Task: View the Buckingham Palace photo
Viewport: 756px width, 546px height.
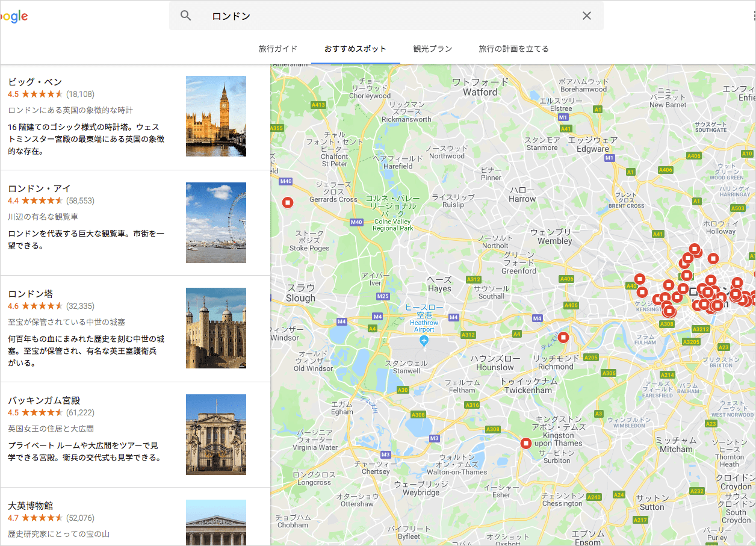Action: [216, 435]
